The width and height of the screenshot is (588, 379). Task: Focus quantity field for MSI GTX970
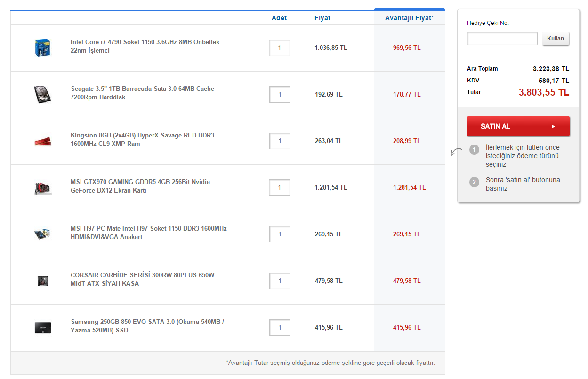280,187
